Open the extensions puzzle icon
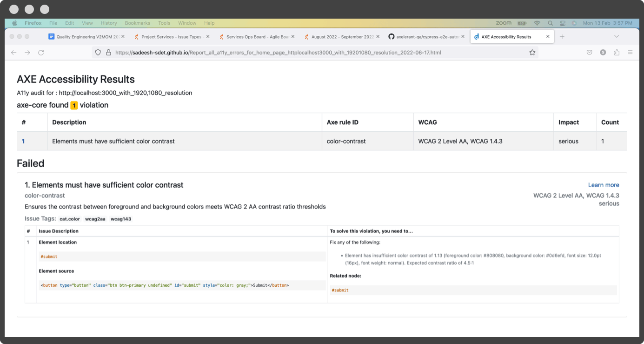The width and height of the screenshot is (644, 344). tap(617, 53)
